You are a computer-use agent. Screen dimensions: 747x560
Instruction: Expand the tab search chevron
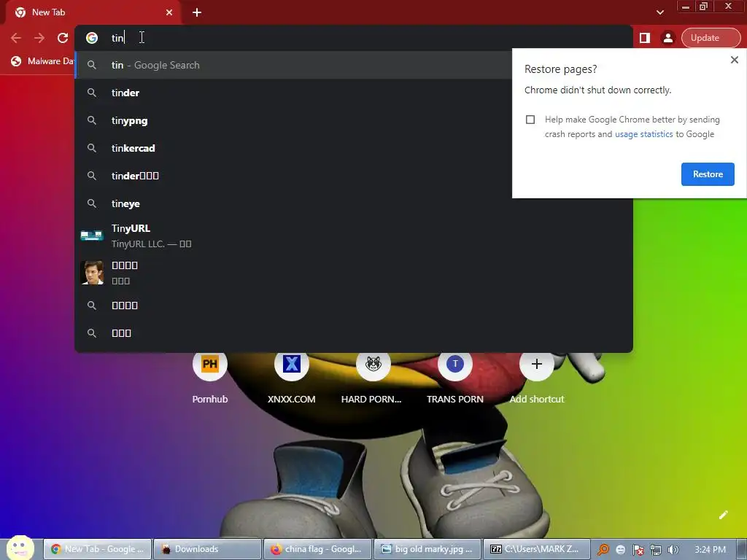(x=659, y=12)
